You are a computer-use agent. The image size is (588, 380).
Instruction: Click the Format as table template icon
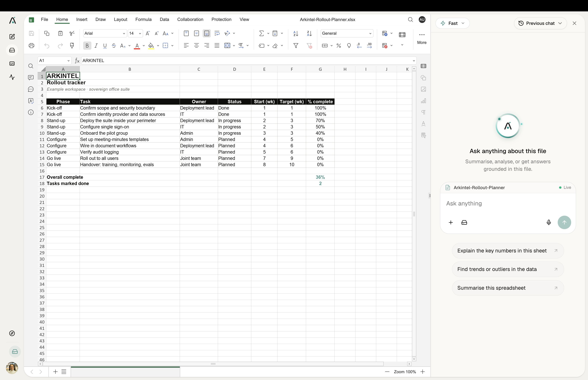pos(402,35)
